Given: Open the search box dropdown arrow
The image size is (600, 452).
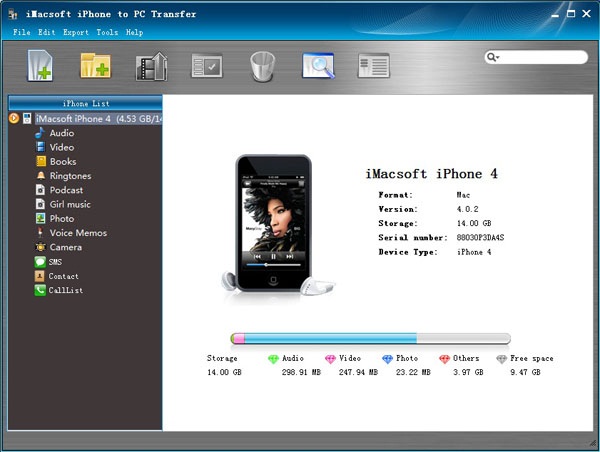Looking at the screenshot, I should (495, 58).
